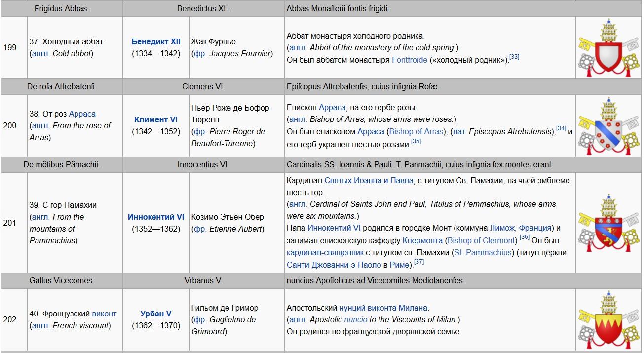Open the bold Бенедикт XII pope link
This screenshot has height=353, width=644.
pyautogui.click(x=156, y=41)
